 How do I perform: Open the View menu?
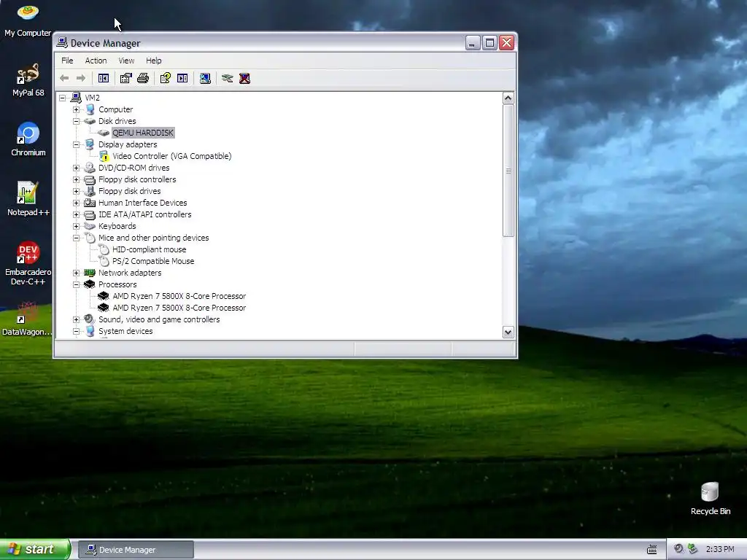[126, 61]
